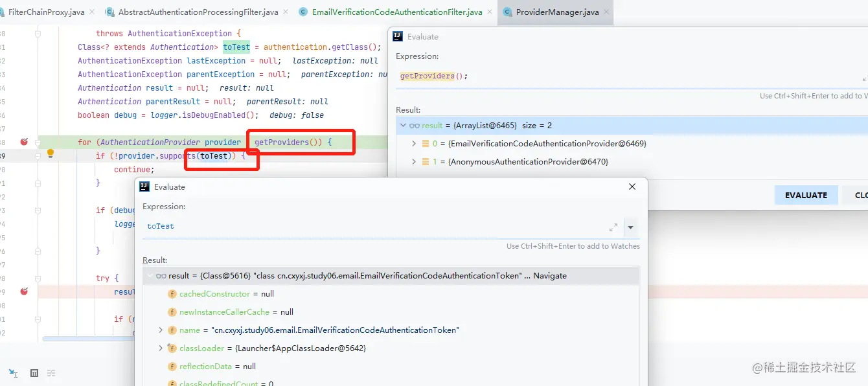868x386 pixels.
Task: Click the greyed-out list icon in the bottom debugger toolbar
Action: coord(51,373)
